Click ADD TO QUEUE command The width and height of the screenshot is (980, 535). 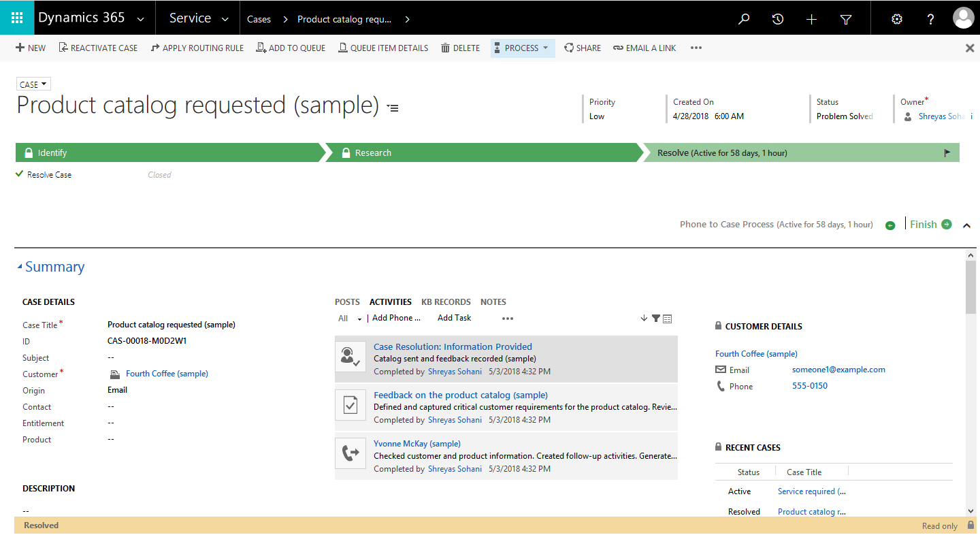click(x=291, y=48)
